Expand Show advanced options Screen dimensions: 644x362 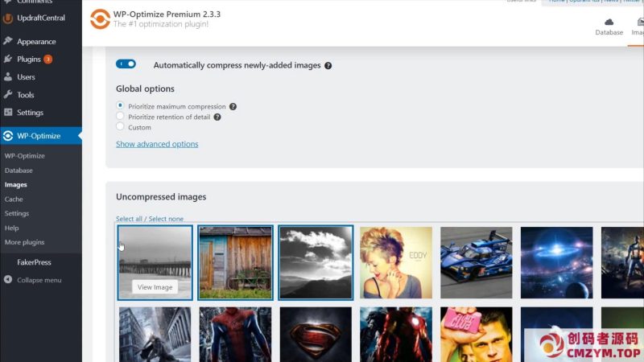(x=157, y=144)
